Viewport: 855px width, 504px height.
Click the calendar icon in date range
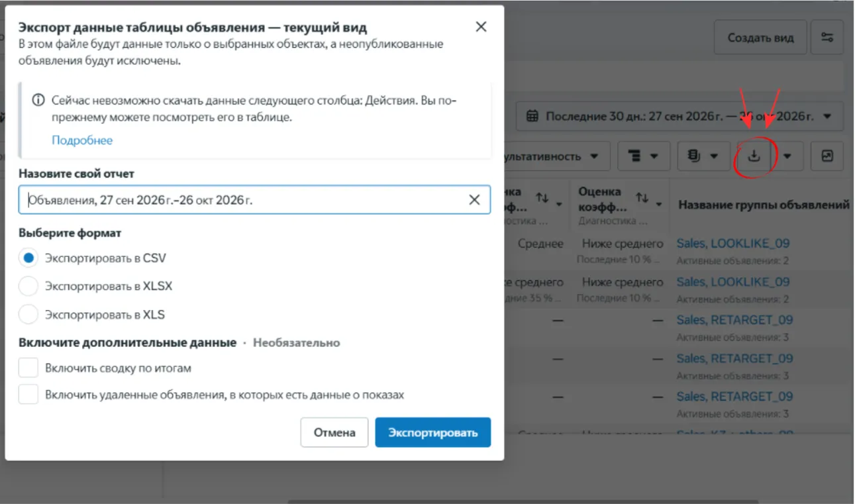tap(532, 117)
